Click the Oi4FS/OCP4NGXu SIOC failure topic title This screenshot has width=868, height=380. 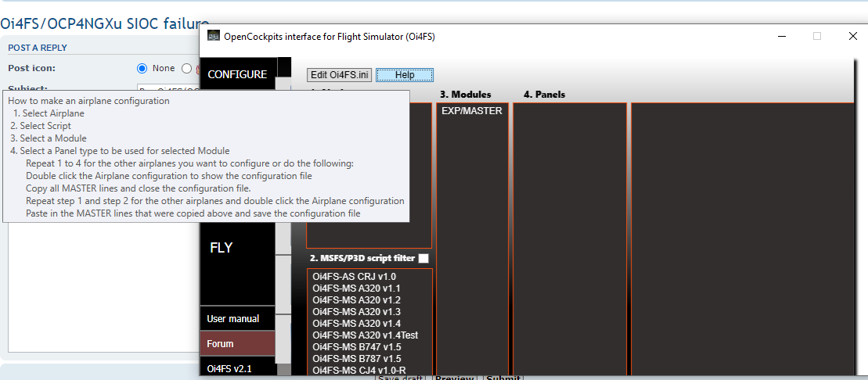[x=104, y=23]
